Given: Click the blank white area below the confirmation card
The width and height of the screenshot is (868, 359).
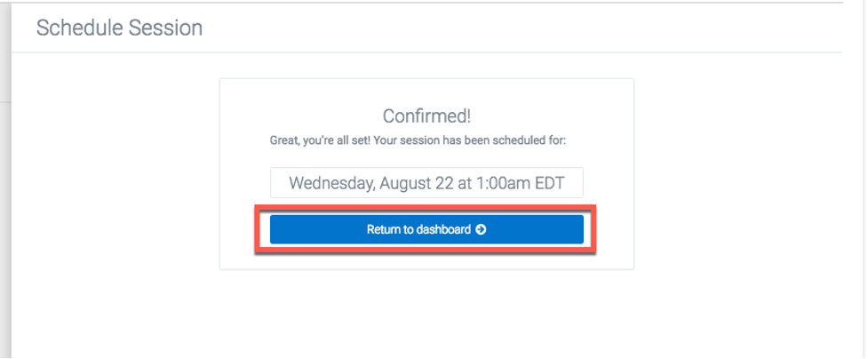Looking at the screenshot, I should click(426, 313).
